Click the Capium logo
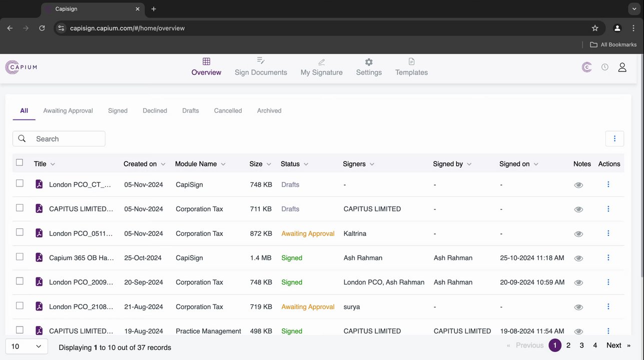The width and height of the screenshot is (644, 360). (21, 67)
